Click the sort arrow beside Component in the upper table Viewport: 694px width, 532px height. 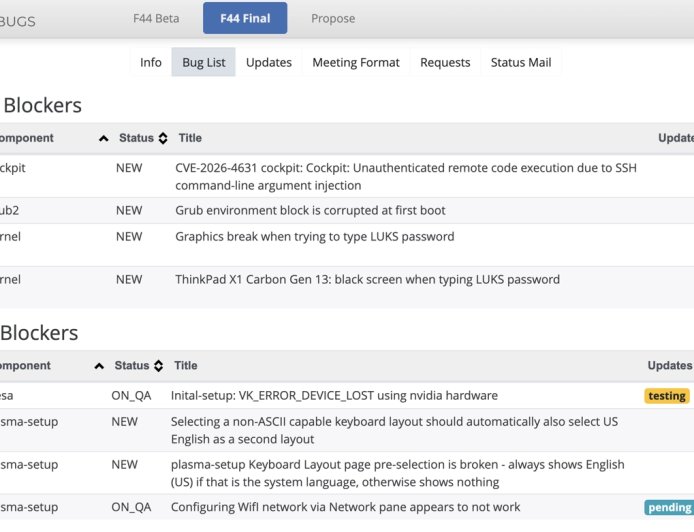pyautogui.click(x=103, y=139)
